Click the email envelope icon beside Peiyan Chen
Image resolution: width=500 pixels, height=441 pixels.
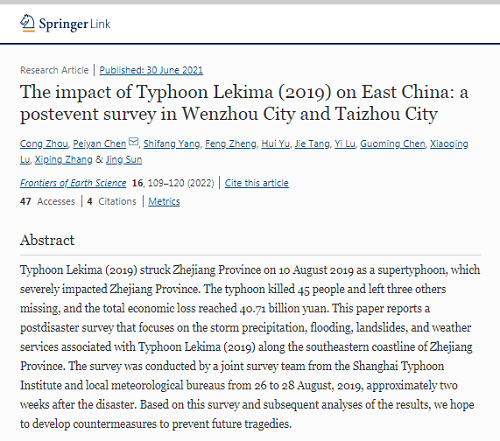click(133, 142)
